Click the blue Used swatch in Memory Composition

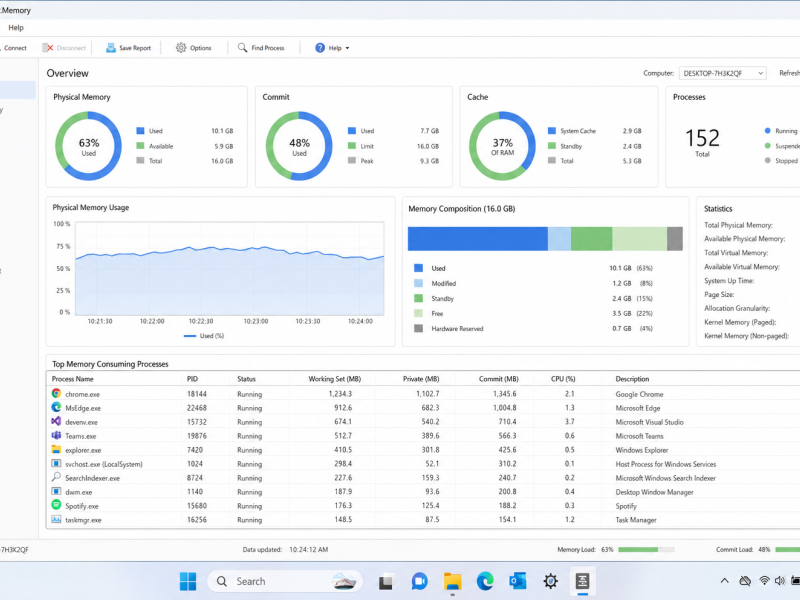pos(418,268)
